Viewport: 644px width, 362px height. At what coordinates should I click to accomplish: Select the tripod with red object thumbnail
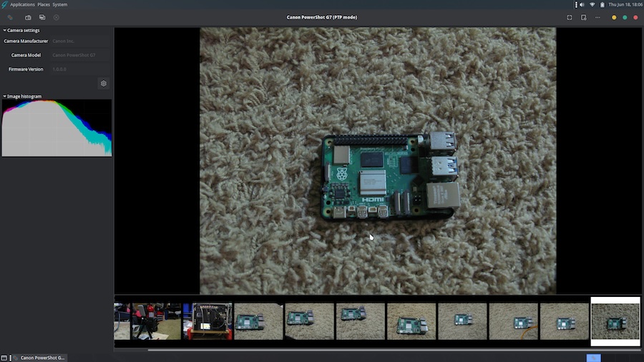point(157,321)
